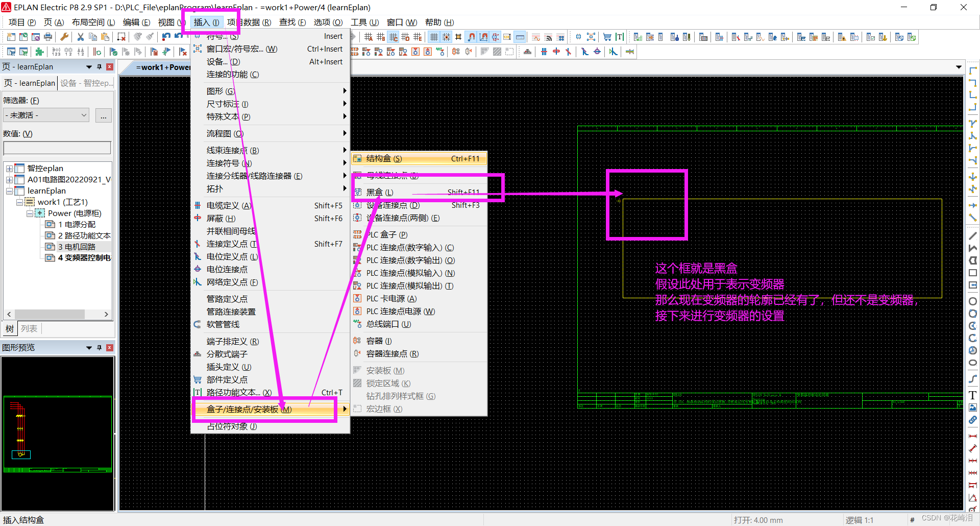Screen dimensions: 980x526
Task: Select the line drawing tool on the right
Action: 972,235
